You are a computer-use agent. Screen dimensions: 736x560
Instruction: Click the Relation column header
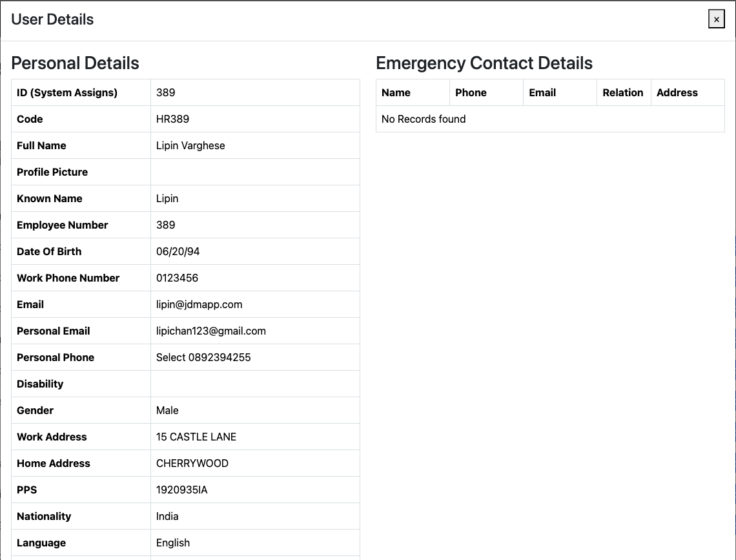(622, 92)
